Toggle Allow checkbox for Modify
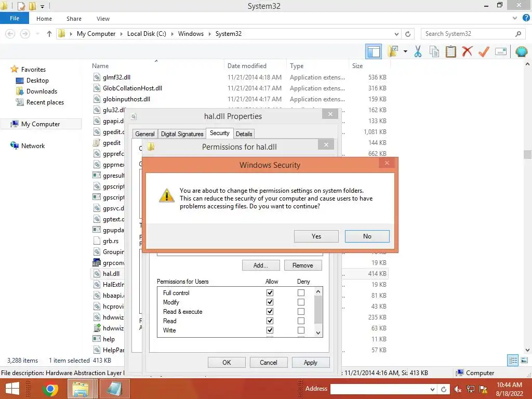This screenshot has height=399, width=532. [270, 302]
